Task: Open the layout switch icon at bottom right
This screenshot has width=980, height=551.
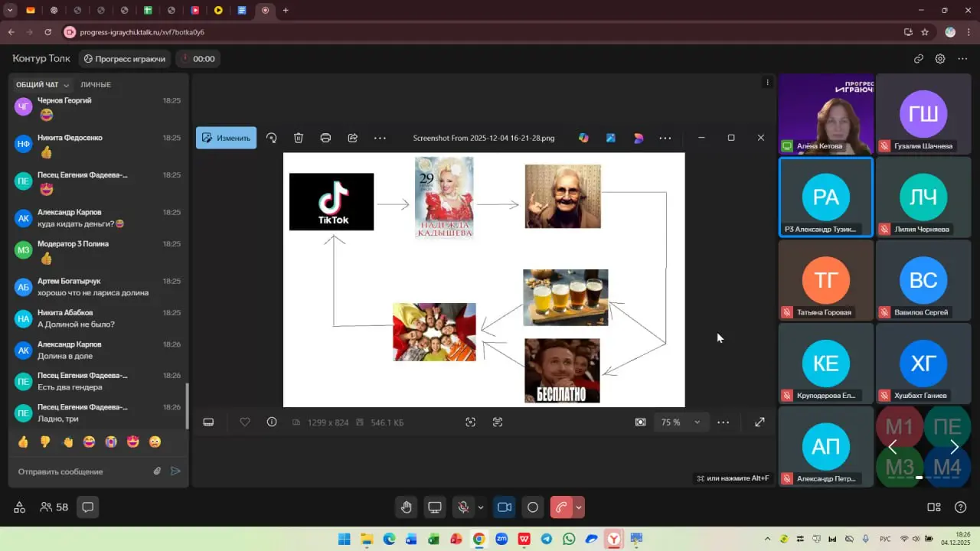Action: (934, 507)
